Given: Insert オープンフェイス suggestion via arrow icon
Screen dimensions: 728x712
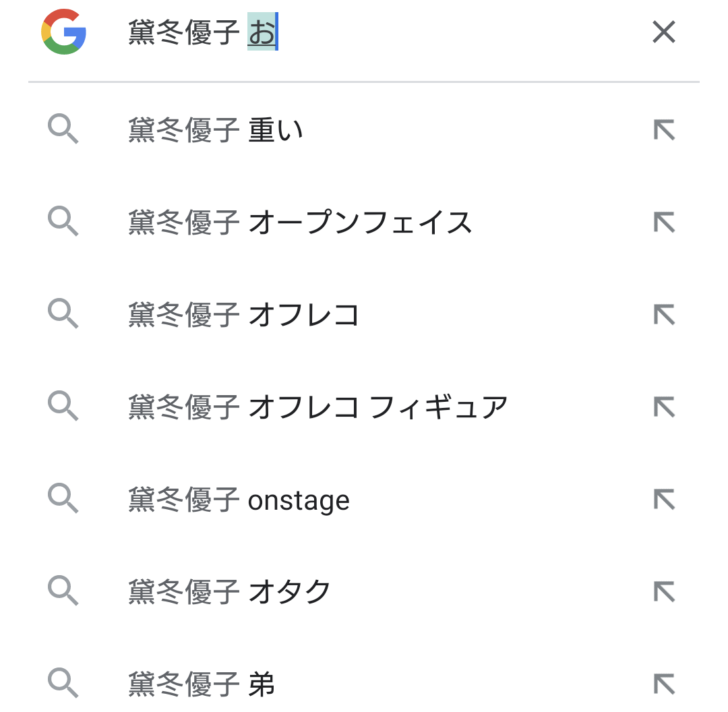Looking at the screenshot, I should pos(664,222).
